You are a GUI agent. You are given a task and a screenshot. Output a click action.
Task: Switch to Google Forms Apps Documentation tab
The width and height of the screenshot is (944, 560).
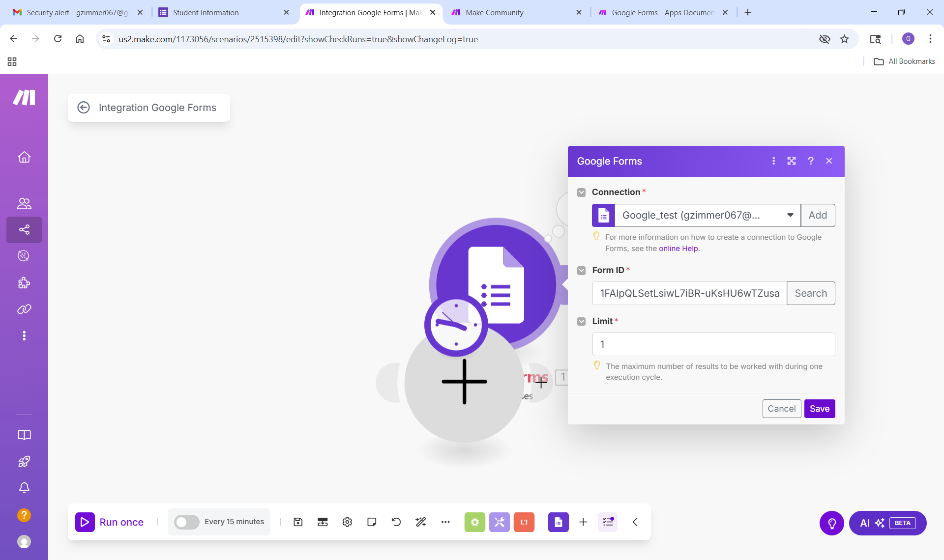point(663,12)
